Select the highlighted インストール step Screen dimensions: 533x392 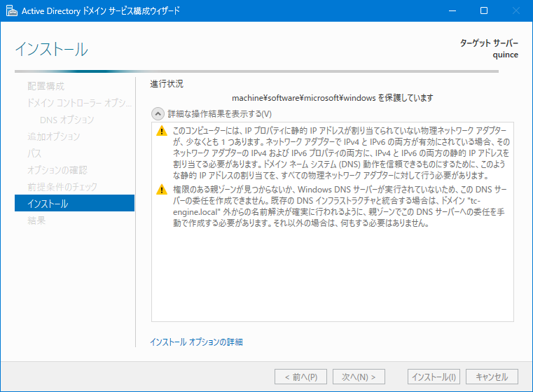point(74,203)
